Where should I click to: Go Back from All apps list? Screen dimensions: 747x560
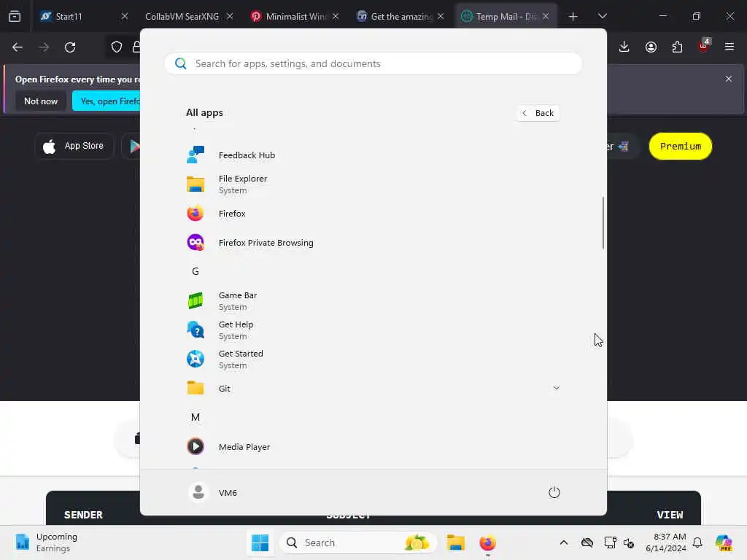538,113
